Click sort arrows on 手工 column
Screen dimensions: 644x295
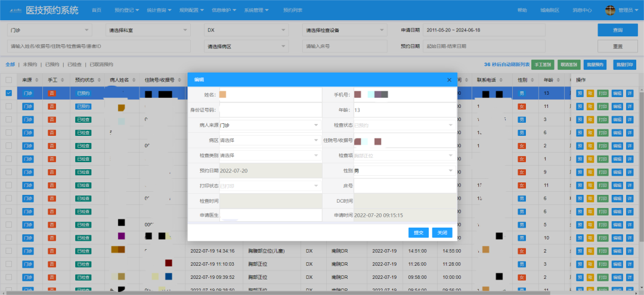(61, 80)
